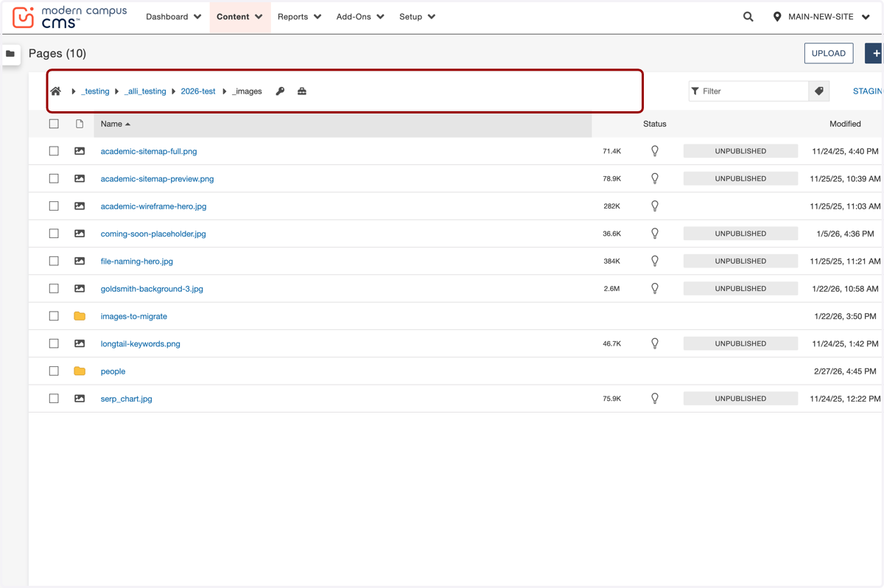Click the UPLOAD button

[829, 53]
